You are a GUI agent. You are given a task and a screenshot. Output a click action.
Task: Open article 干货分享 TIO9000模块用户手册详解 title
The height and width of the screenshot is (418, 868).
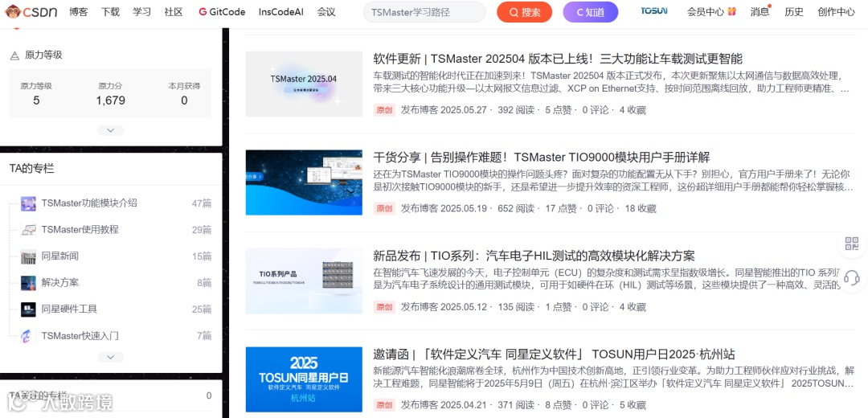[542, 158]
